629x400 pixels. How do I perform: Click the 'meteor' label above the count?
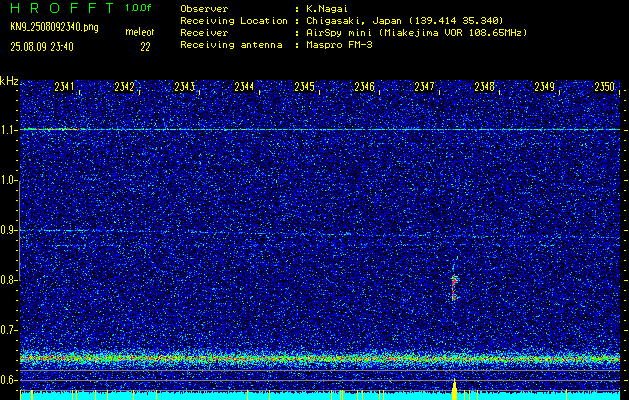pyautogui.click(x=140, y=32)
